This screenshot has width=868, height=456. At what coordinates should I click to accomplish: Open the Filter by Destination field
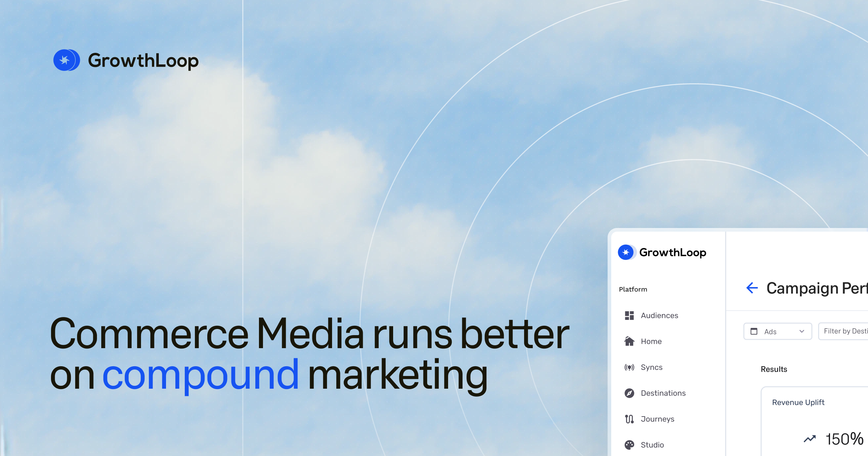point(843,331)
